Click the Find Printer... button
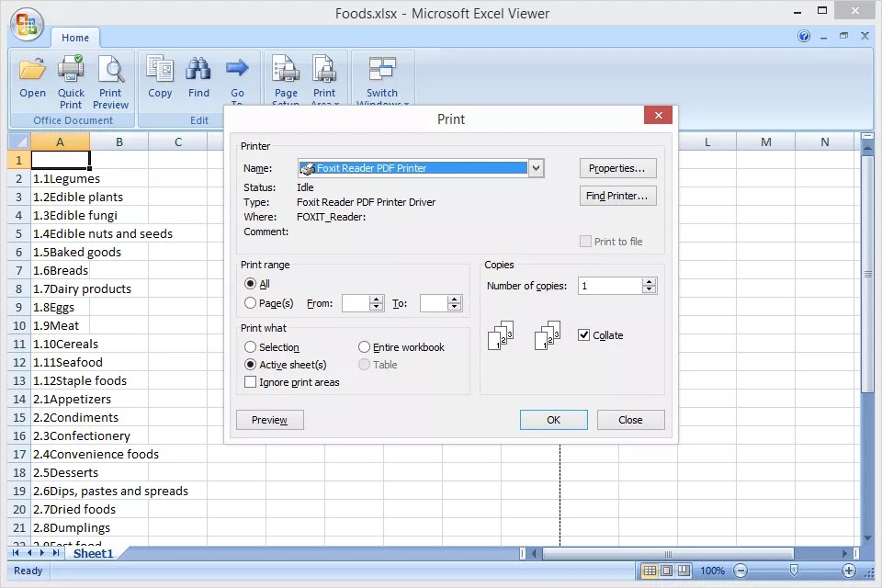This screenshot has width=882, height=588. 617,196
